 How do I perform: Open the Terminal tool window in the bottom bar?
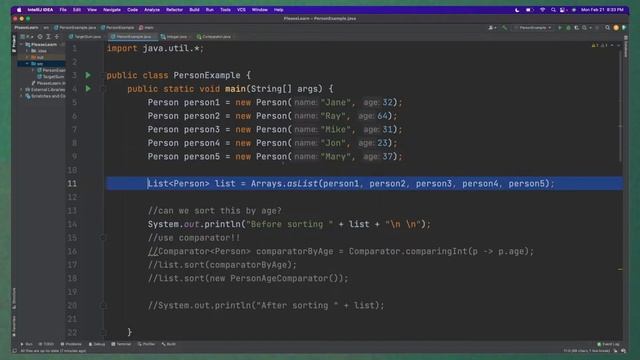(121, 344)
